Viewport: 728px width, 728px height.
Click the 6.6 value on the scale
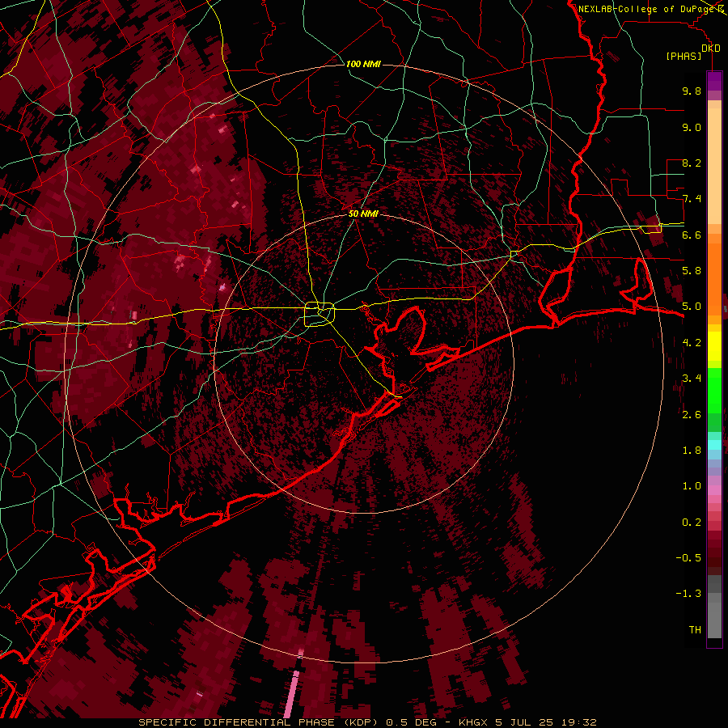(x=692, y=235)
